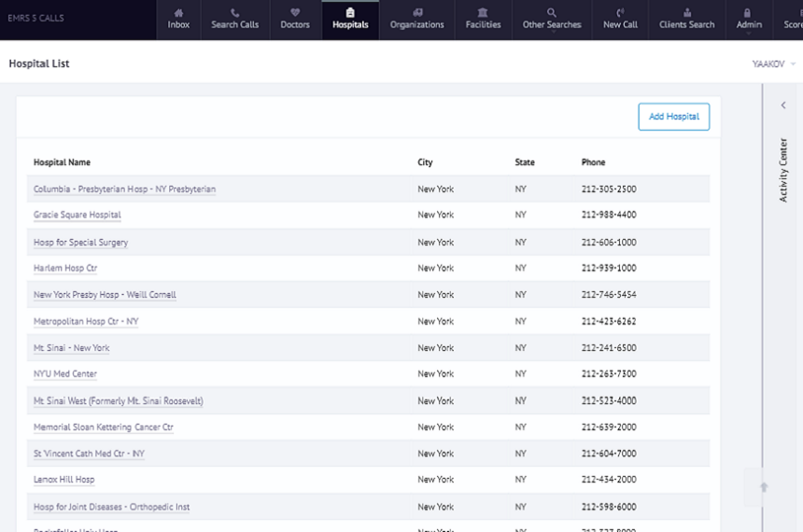Image resolution: width=803 pixels, height=532 pixels.
Task: Expand the YAAKOV user dropdown
Action: coord(774,63)
